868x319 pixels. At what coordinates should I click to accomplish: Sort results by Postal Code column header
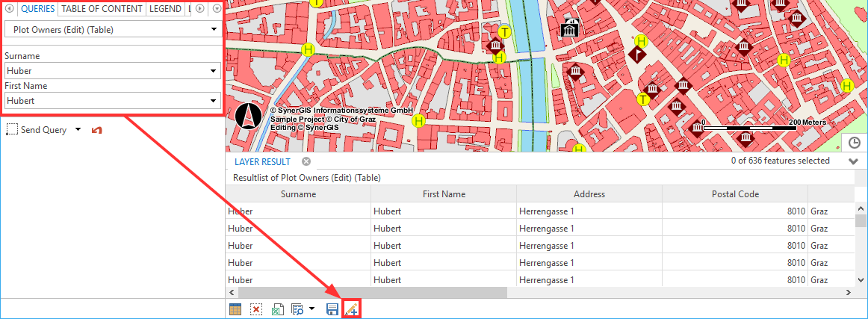[734, 194]
